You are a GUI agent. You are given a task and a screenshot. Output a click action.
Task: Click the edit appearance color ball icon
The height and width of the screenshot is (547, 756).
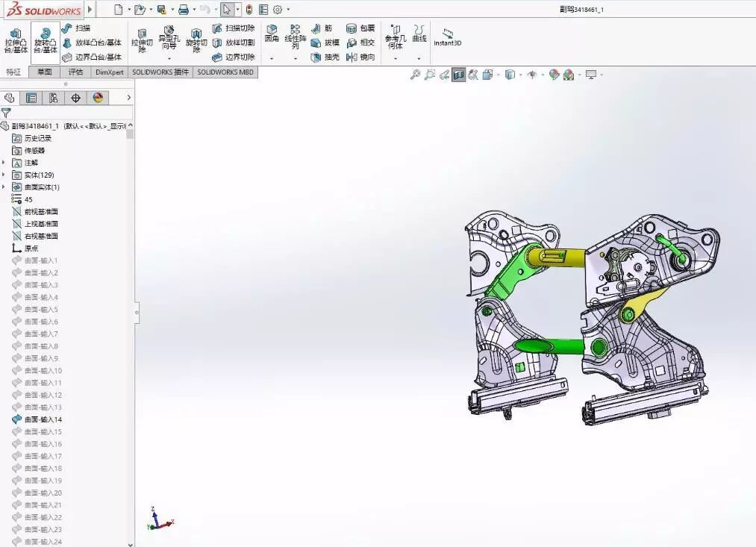554,75
